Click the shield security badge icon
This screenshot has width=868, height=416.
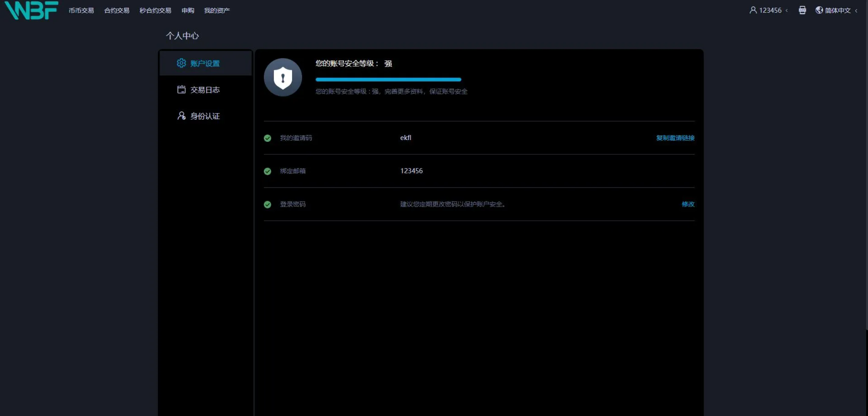[283, 77]
